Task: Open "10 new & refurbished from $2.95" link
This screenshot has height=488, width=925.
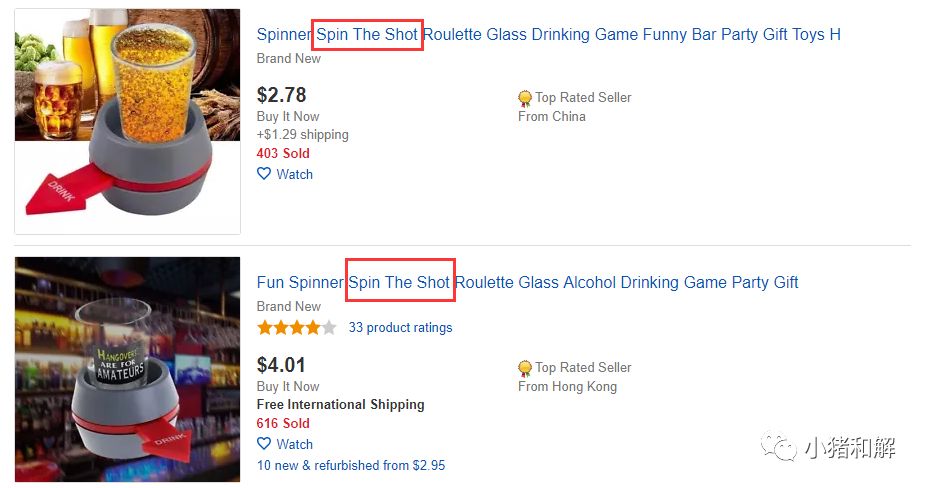Action: pyautogui.click(x=351, y=465)
